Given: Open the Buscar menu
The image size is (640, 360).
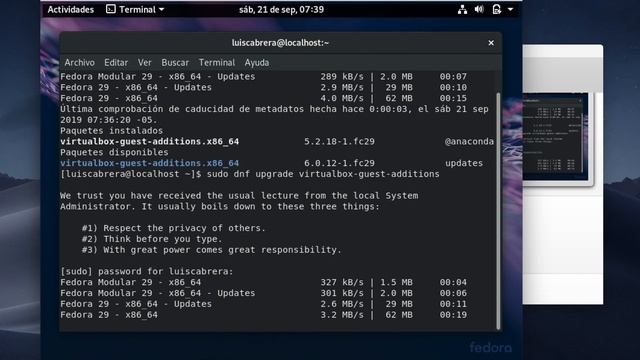Looking at the screenshot, I should (x=175, y=62).
